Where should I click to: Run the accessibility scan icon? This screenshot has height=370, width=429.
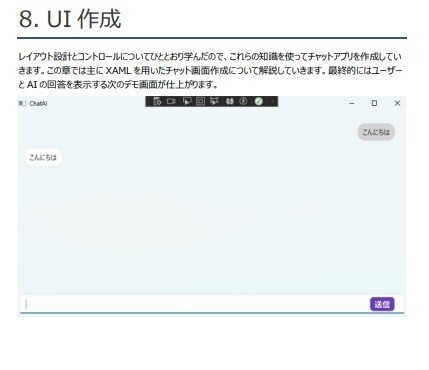(x=243, y=101)
